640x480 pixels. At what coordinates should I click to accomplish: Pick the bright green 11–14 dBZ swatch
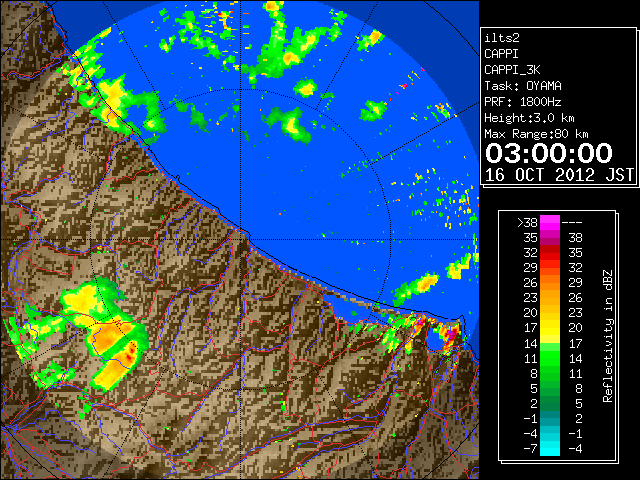click(550, 358)
